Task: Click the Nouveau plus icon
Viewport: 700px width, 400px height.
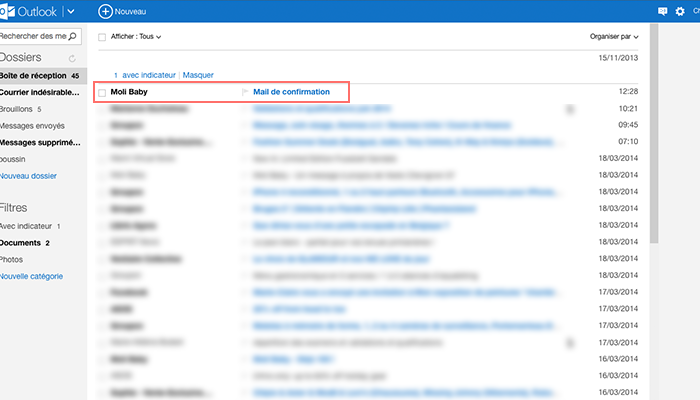Action: pyautogui.click(x=105, y=12)
